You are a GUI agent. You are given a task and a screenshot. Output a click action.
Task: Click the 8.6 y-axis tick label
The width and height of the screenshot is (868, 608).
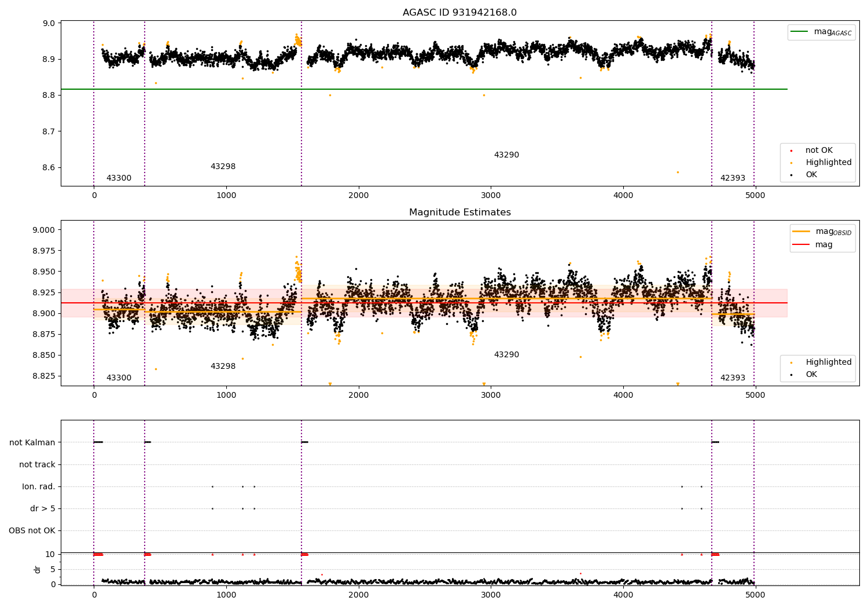[x=49, y=168]
